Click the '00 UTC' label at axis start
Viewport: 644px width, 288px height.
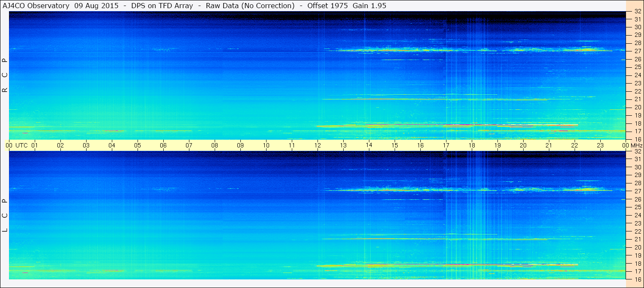(17, 145)
